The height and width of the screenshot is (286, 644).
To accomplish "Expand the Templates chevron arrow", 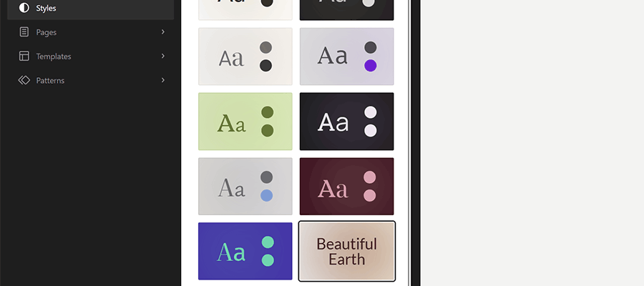I will tap(163, 56).
